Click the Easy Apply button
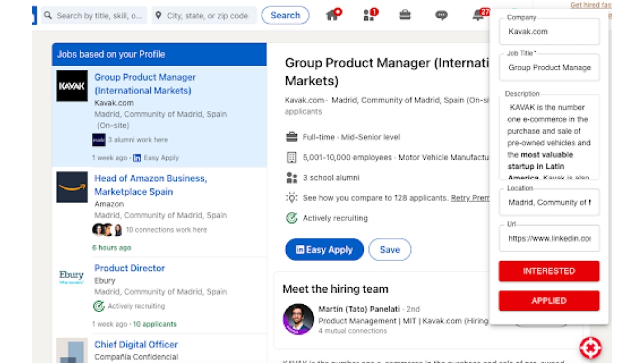This screenshot has height=363, width=644. 325,250
